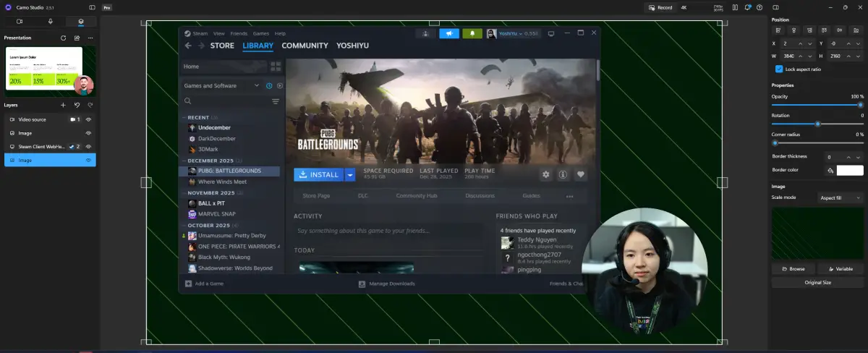
Task: Click the Record button
Action: coord(660,7)
